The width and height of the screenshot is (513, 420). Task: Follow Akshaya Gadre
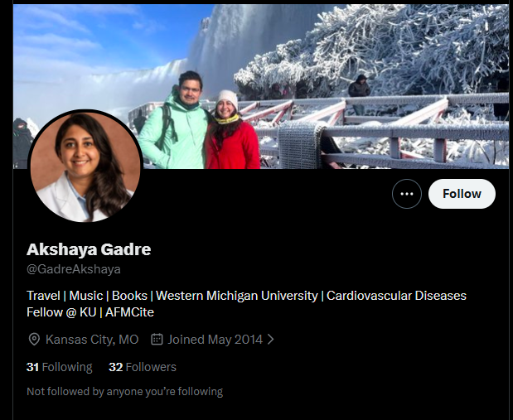click(462, 194)
